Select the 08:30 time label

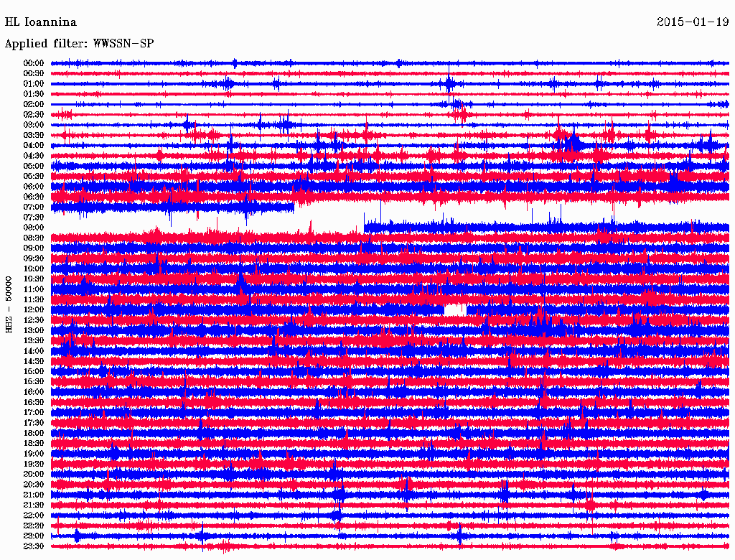coord(34,238)
